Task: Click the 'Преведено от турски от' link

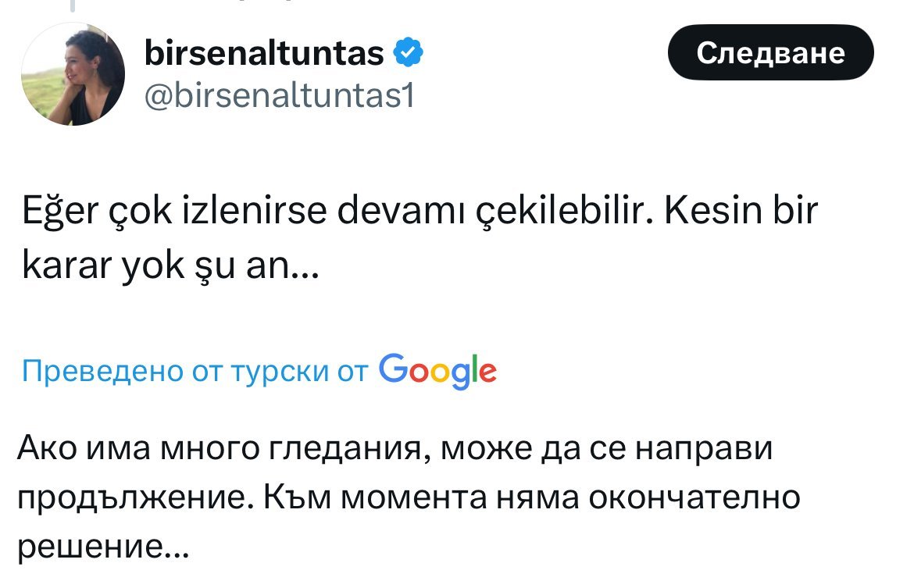Action: (x=195, y=372)
